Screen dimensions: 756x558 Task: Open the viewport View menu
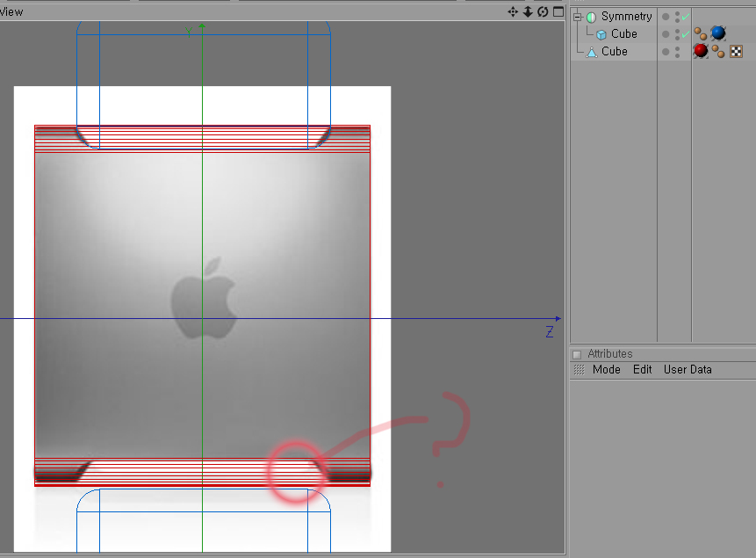(11, 12)
